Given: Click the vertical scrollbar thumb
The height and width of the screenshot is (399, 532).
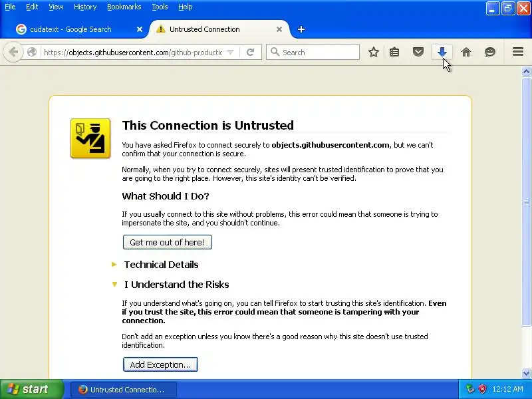Looking at the screenshot, I should pos(526,201).
